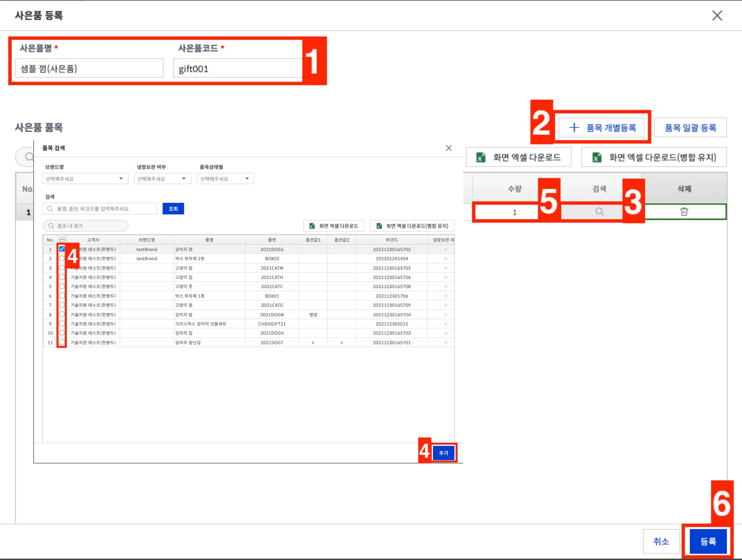Close the 품목 검색 popup with X
Viewport: 742px width, 560px height.
pos(449,148)
